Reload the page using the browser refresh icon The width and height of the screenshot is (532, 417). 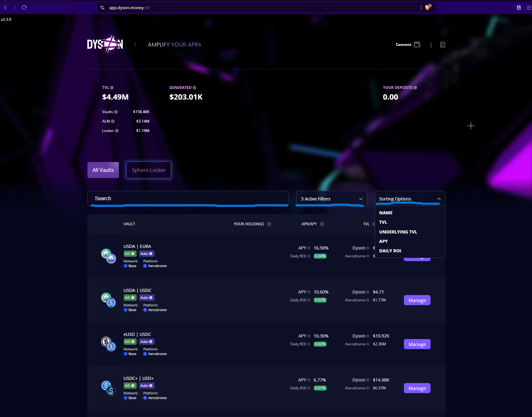coord(24,8)
